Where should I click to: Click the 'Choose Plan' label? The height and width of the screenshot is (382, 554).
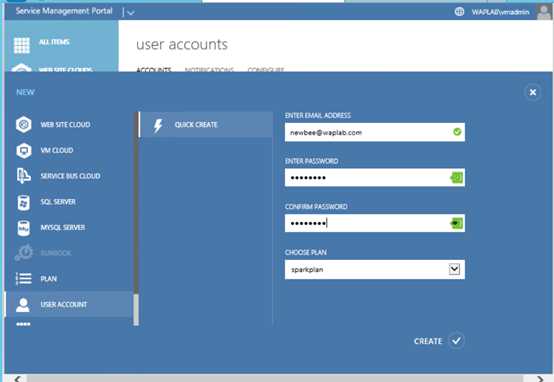coord(306,252)
